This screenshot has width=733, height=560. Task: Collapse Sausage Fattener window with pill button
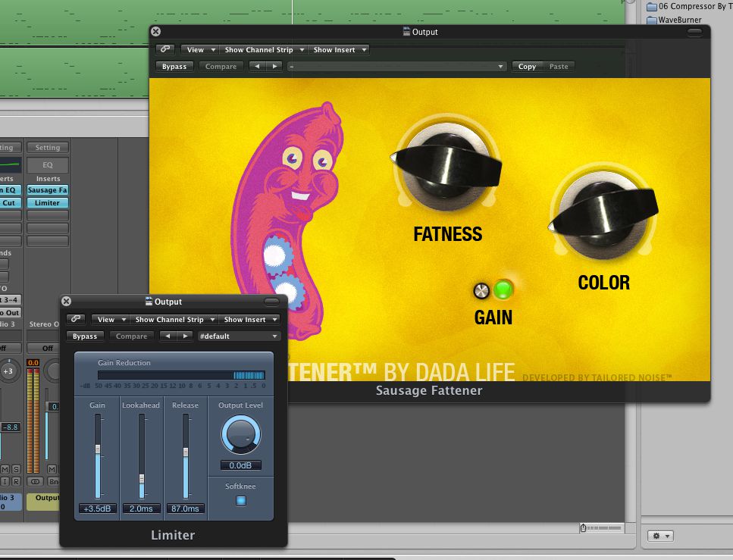(694, 31)
